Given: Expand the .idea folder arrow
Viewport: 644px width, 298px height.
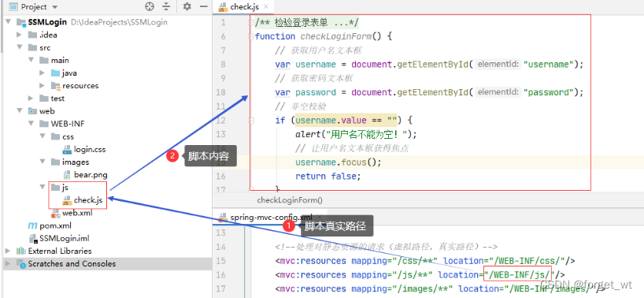Looking at the screenshot, I should 19,35.
